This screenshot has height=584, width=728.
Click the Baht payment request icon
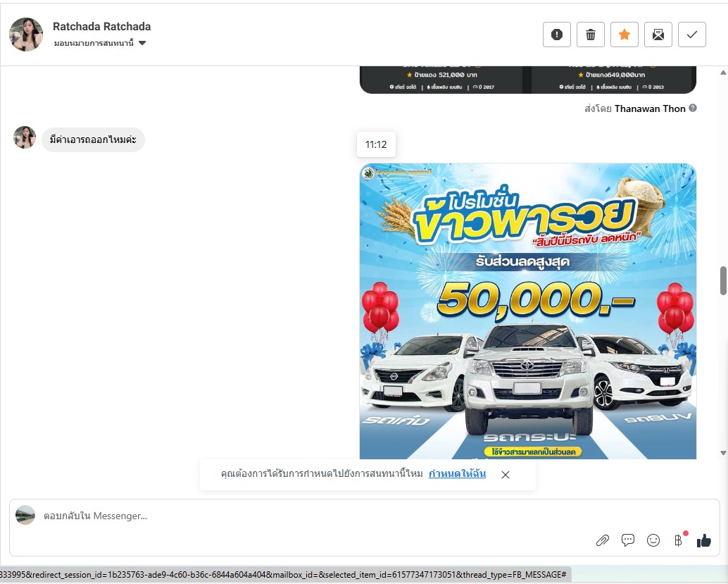pos(678,540)
